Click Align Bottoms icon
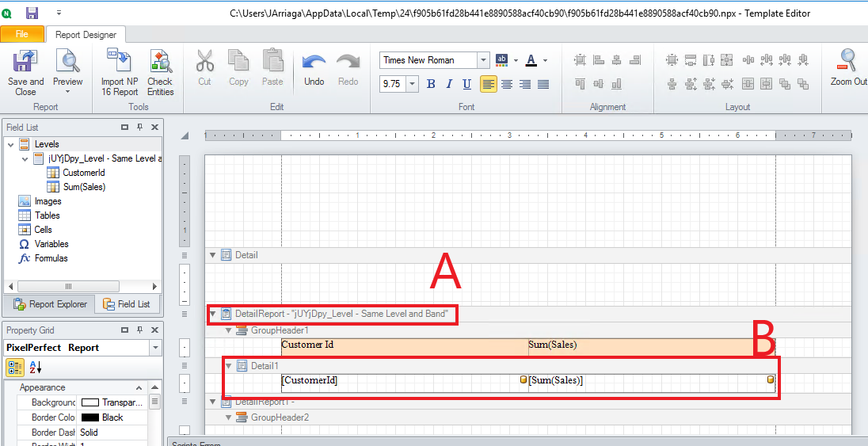 pyautogui.click(x=617, y=84)
